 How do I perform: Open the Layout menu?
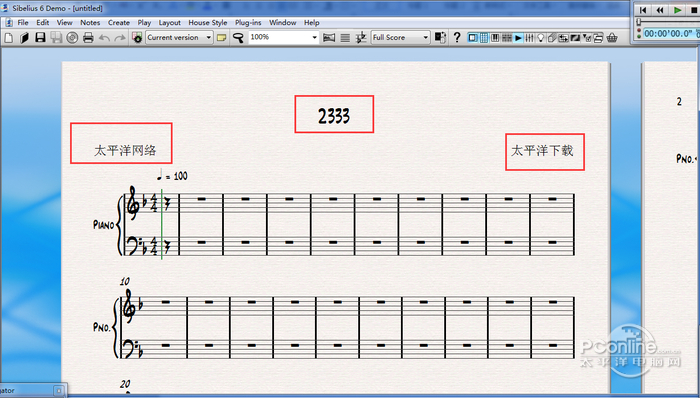(x=170, y=22)
